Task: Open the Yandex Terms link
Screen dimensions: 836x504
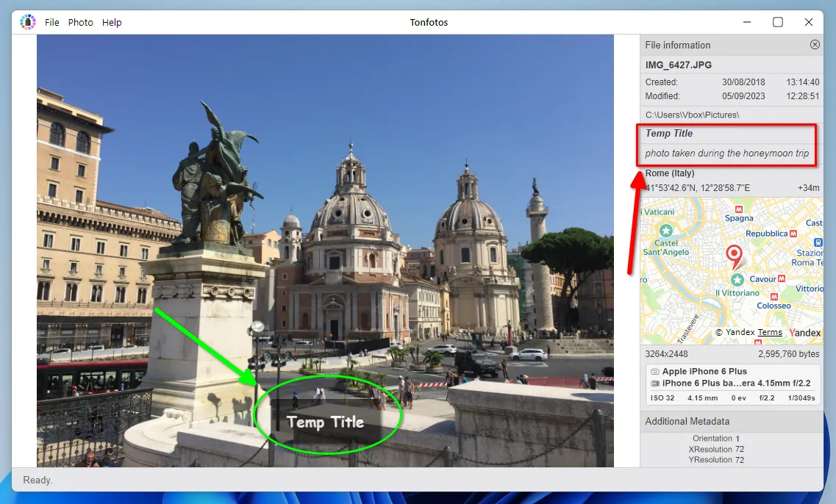Action: tap(770, 332)
